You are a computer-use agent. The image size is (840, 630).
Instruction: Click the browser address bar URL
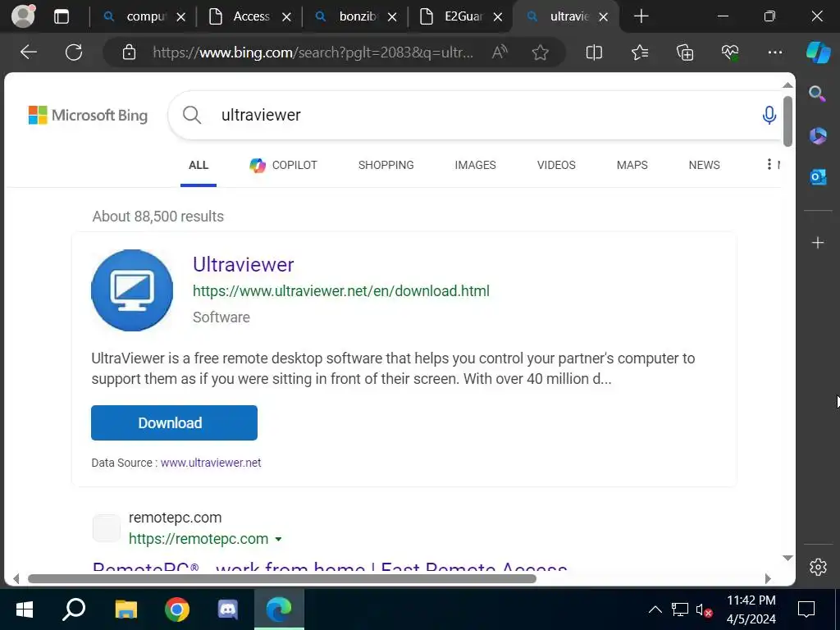pos(313,52)
